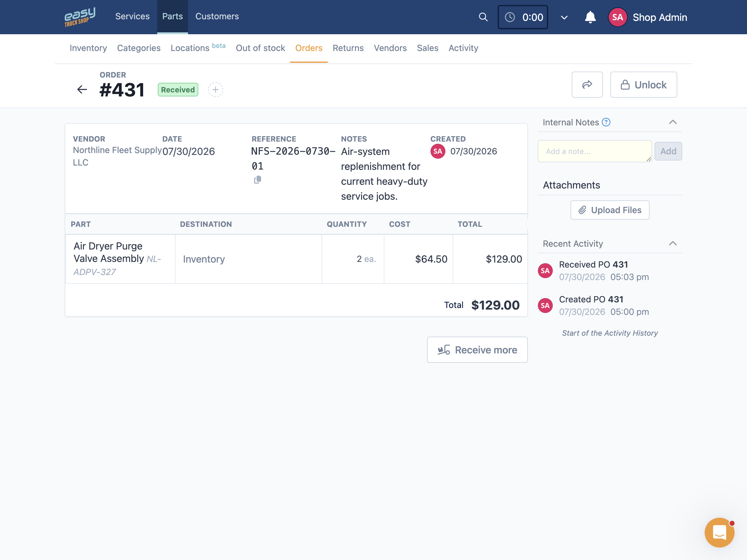Image resolution: width=747 pixels, height=560 pixels.
Task: Open the Out of stock tab
Action: click(x=261, y=48)
